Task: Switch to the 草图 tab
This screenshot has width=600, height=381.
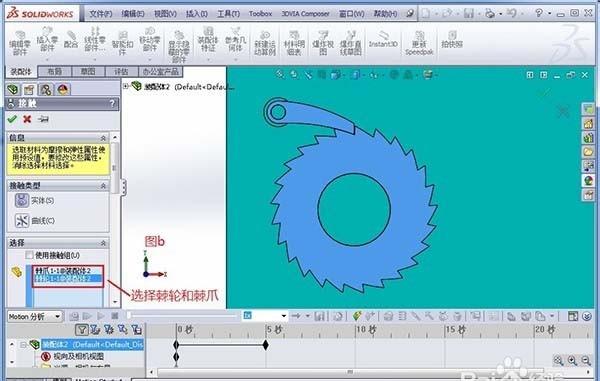Action: click(88, 72)
